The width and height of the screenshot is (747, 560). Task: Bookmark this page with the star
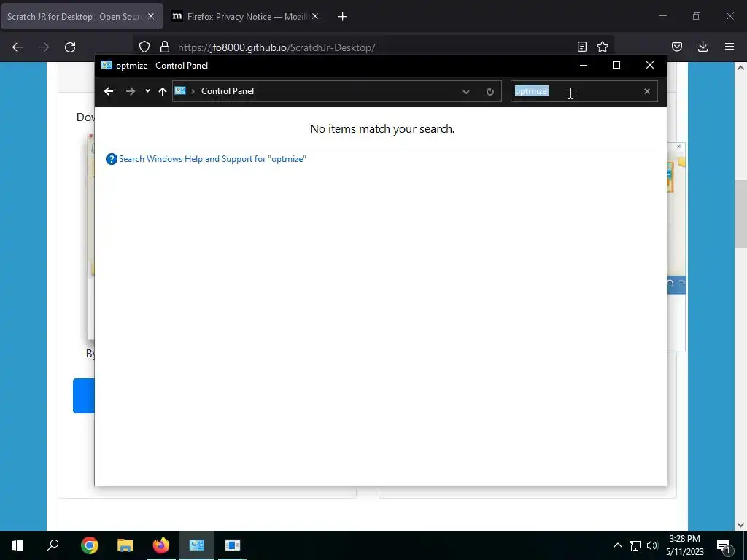[603, 47]
